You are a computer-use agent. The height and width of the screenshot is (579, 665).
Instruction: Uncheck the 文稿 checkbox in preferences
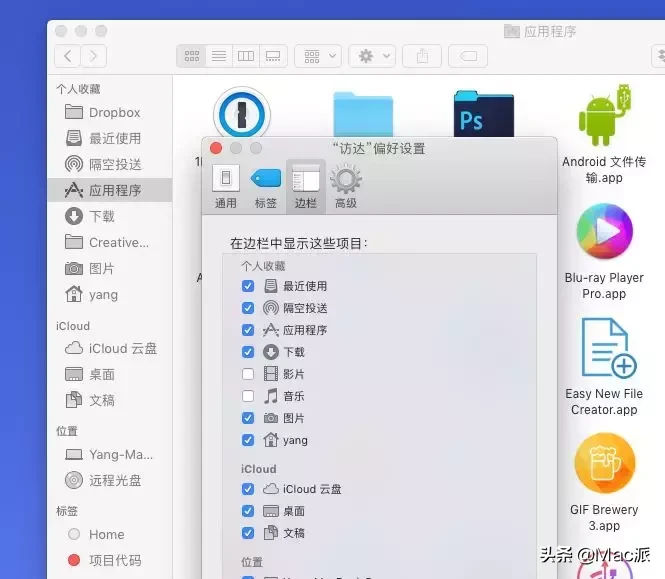pos(248,533)
